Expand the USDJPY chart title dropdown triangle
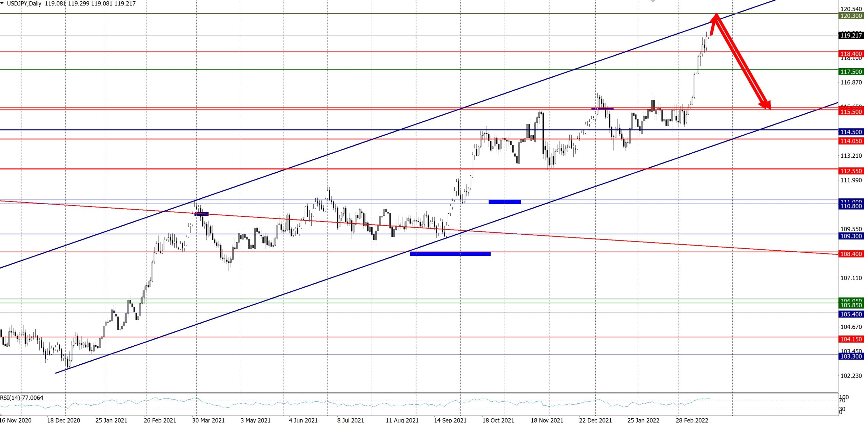Viewport: 868px width, 423px height. click(x=2, y=3)
